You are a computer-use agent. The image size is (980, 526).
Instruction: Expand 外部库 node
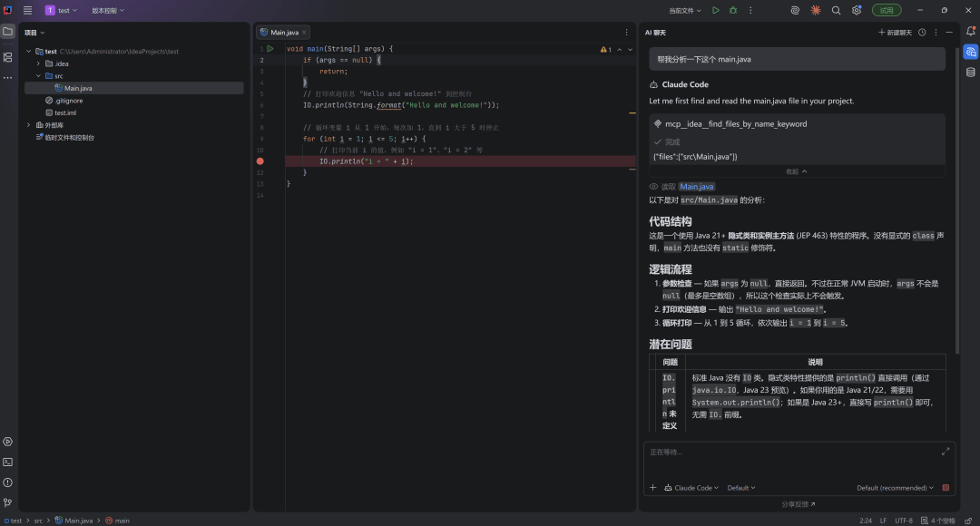29,125
